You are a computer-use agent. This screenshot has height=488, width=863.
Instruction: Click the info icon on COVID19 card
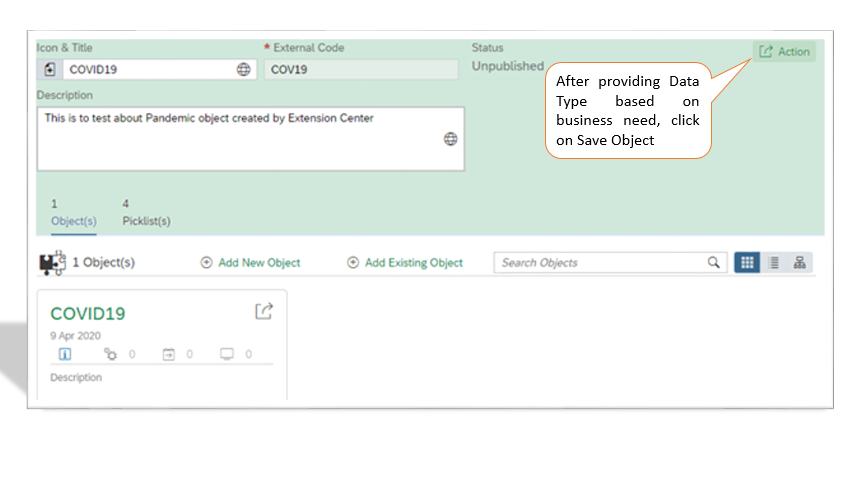[x=65, y=354]
